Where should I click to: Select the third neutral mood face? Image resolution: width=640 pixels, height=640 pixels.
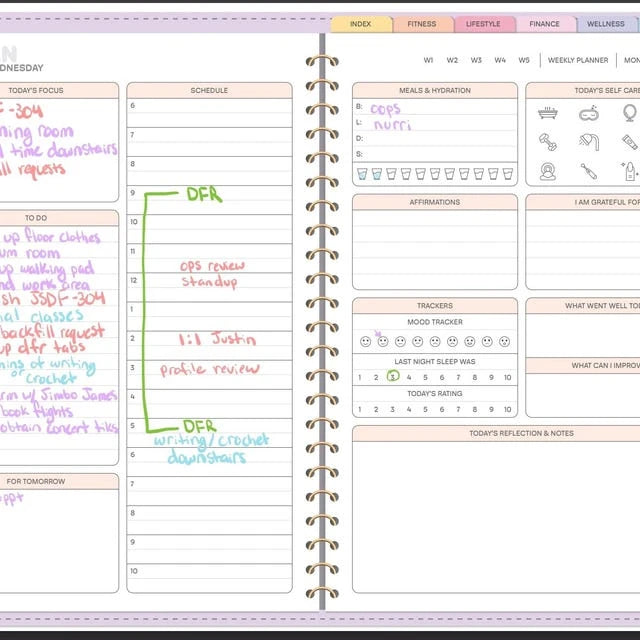pyautogui.click(x=400, y=342)
